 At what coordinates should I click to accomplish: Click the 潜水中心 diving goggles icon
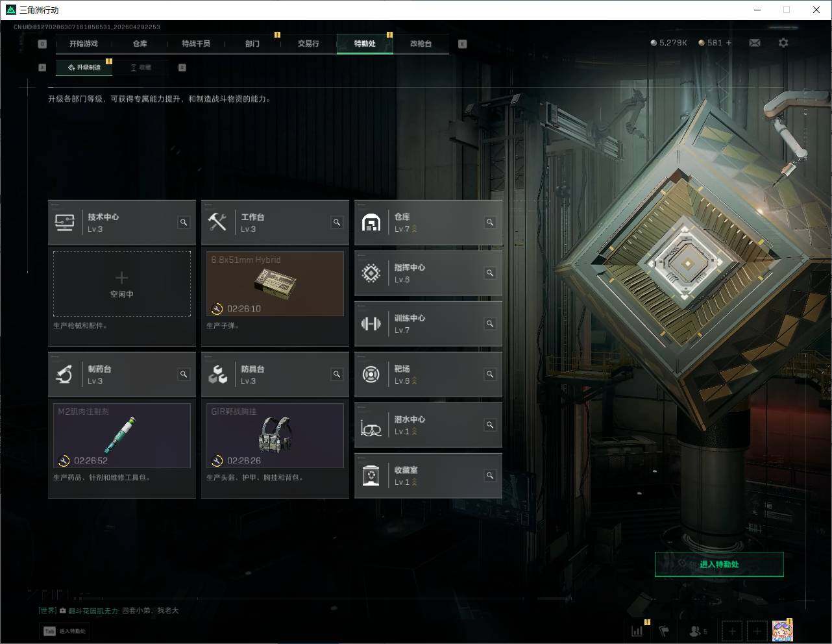coord(371,428)
